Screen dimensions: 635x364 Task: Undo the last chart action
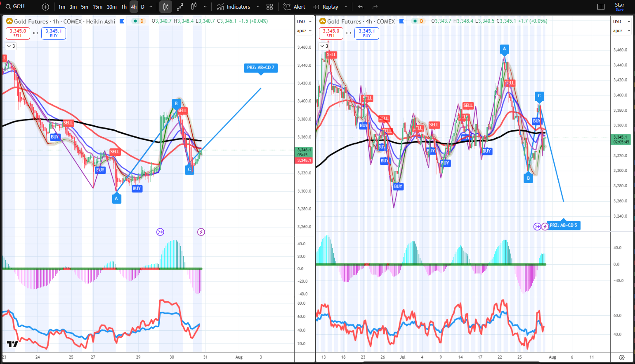tap(361, 7)
